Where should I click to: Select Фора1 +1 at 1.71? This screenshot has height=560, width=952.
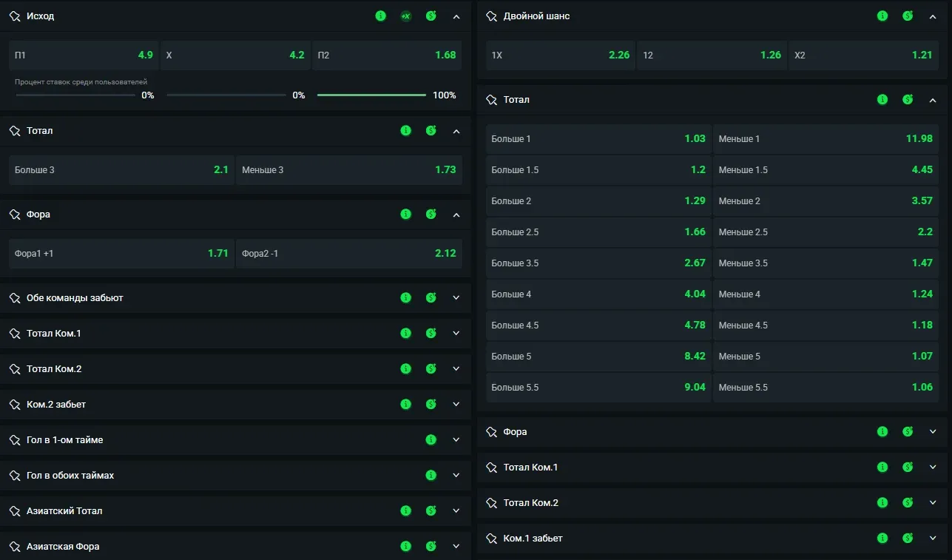tap(121, 254)
